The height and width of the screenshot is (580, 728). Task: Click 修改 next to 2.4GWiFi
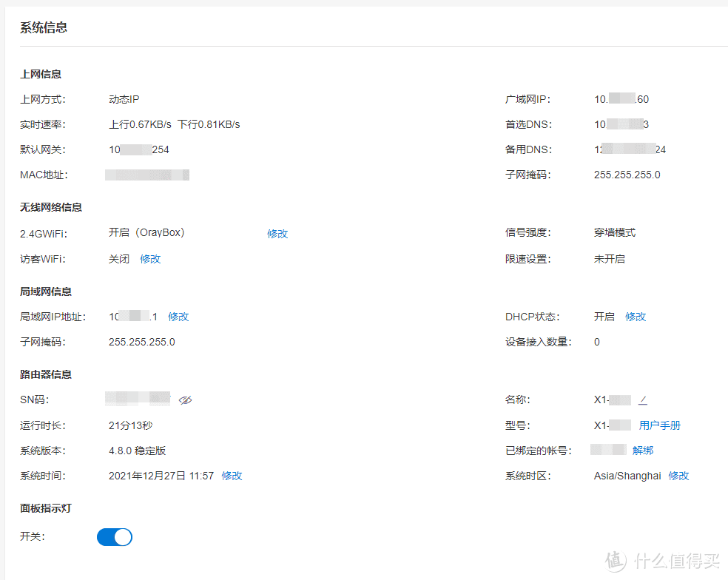tap(277, 233)
